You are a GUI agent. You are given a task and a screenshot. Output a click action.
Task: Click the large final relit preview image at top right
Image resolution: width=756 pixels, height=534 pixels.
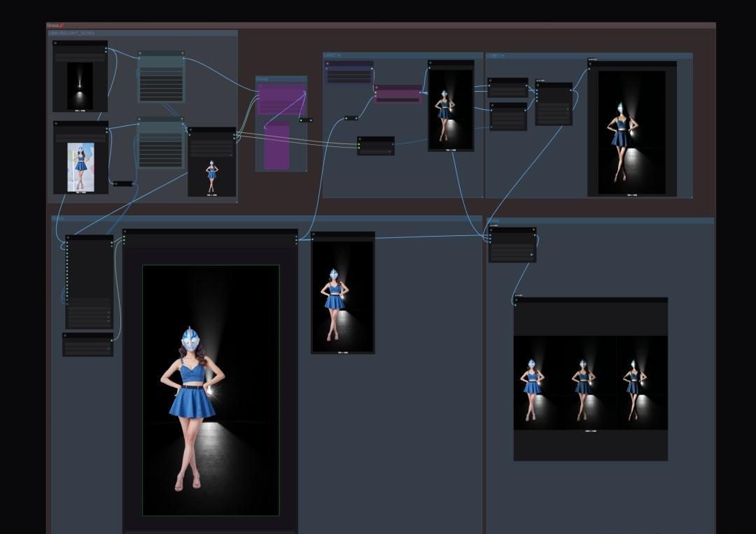click(631, 132)
